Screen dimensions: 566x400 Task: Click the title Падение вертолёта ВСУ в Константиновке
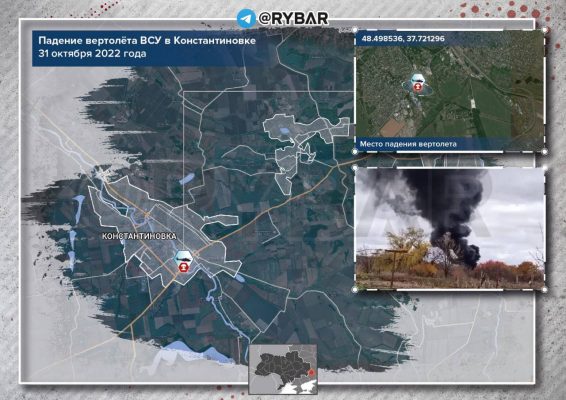click(x=147, y=40)
